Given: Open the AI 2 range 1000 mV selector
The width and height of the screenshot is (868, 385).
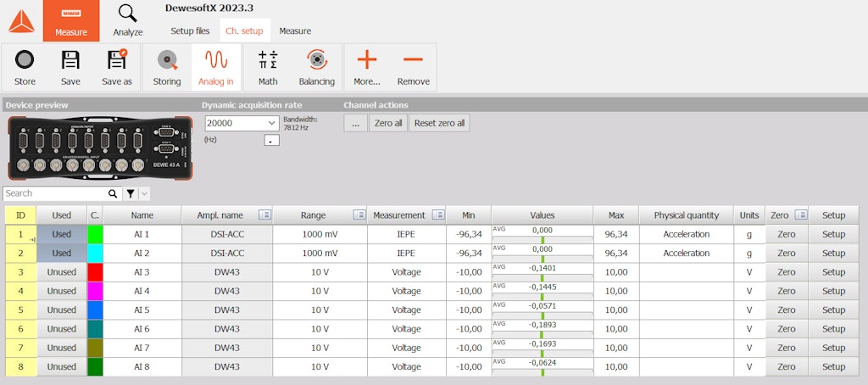Looking at the screenshot, I should click(x=320, y=254).
